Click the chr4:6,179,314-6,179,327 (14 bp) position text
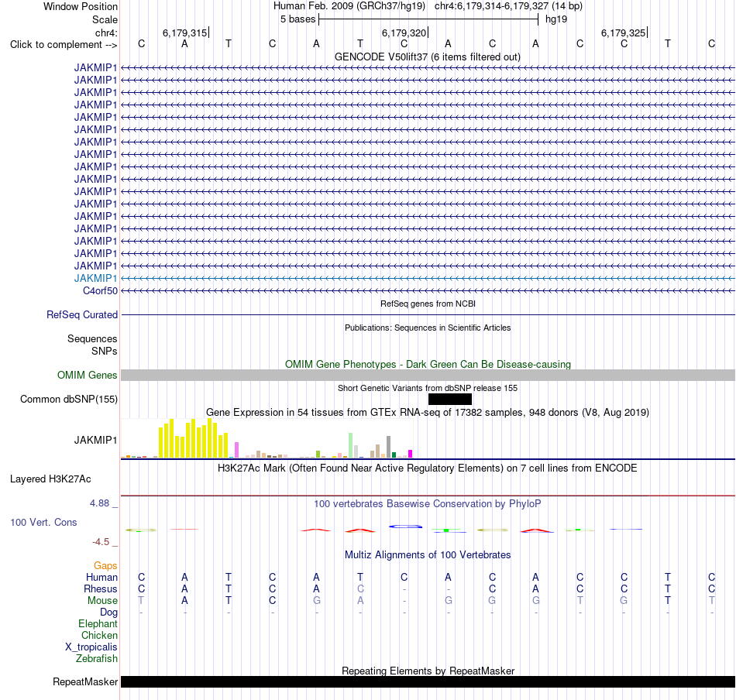This screenshot has width=736, height=700. pos(508,6)
